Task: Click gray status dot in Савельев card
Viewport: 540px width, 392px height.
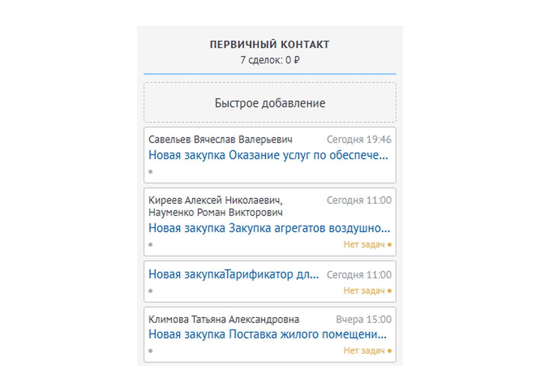Action: pyautogui.click(x=151, y=172)
